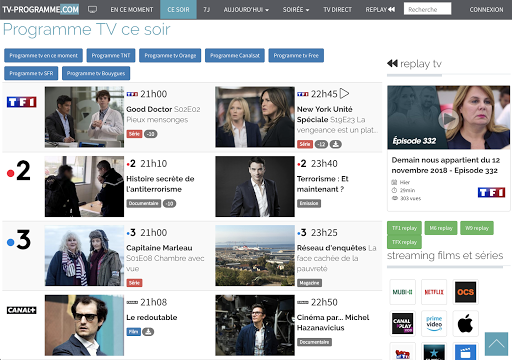Open the Canal Play streaming icon
The height and width of the screenshot is (360, 512).
(402, 323)
